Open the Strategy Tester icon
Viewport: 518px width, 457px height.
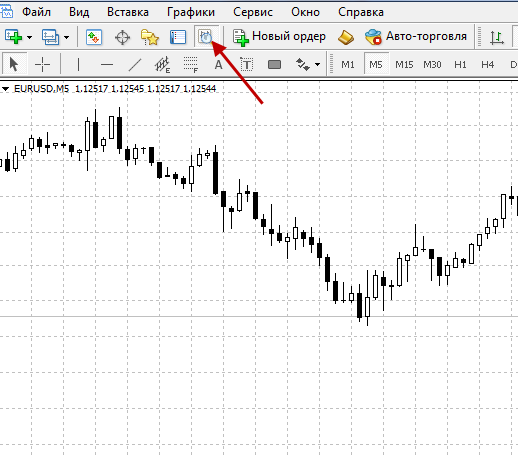tap(206, 37)
